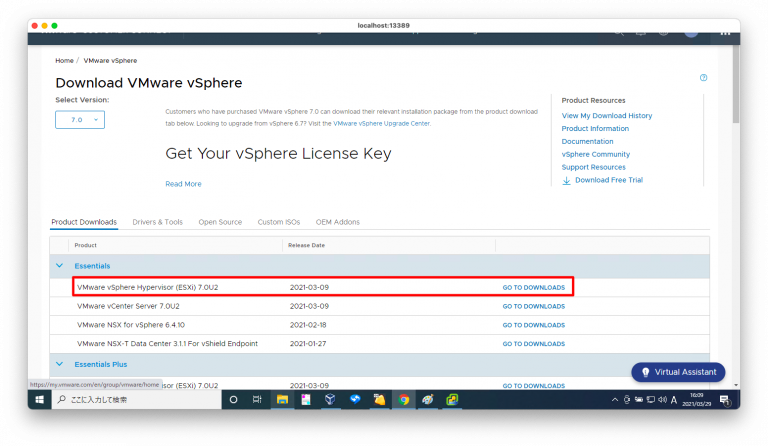Open Task View from the taskbar
The image size is (768, 446).
[257, 399]
